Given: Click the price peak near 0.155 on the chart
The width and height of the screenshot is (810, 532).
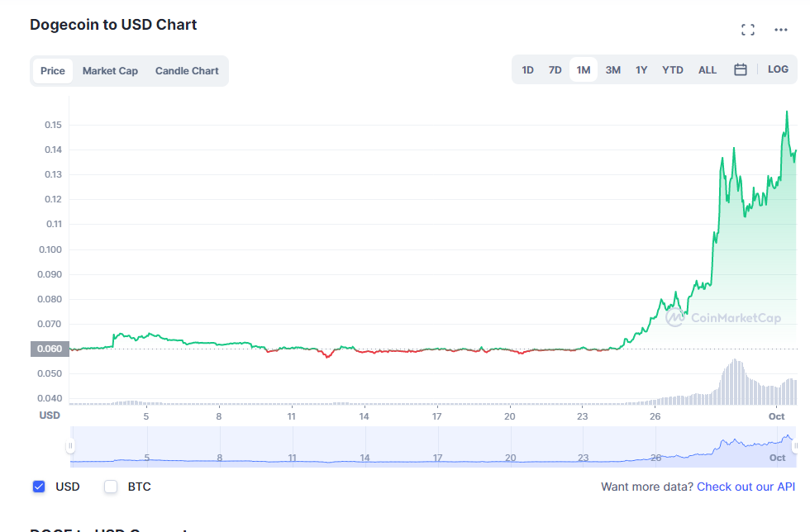Looking at the screenshot, I should pyautogui.click(x=787, y=112).
